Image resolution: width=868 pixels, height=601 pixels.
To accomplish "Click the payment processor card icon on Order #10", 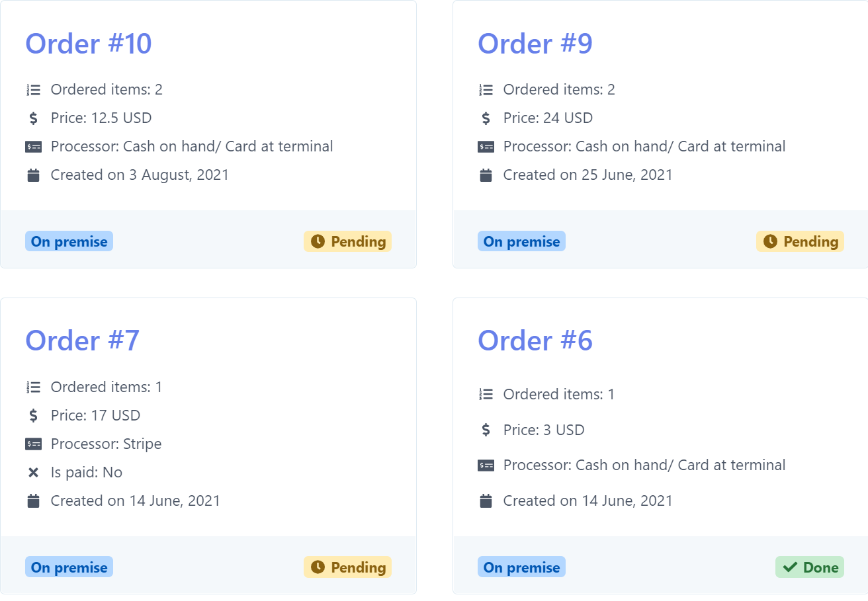I will coord(34,146).
